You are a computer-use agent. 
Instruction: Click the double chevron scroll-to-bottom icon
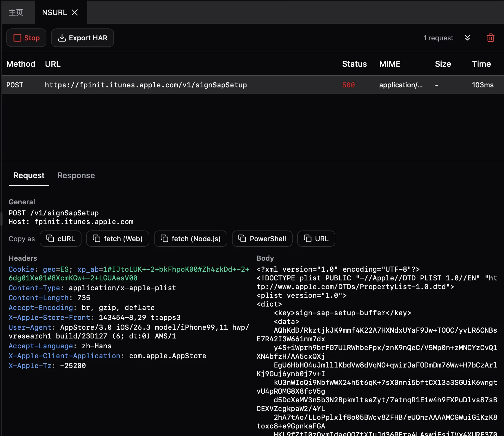pyautogui.click(x=467, y=38)
